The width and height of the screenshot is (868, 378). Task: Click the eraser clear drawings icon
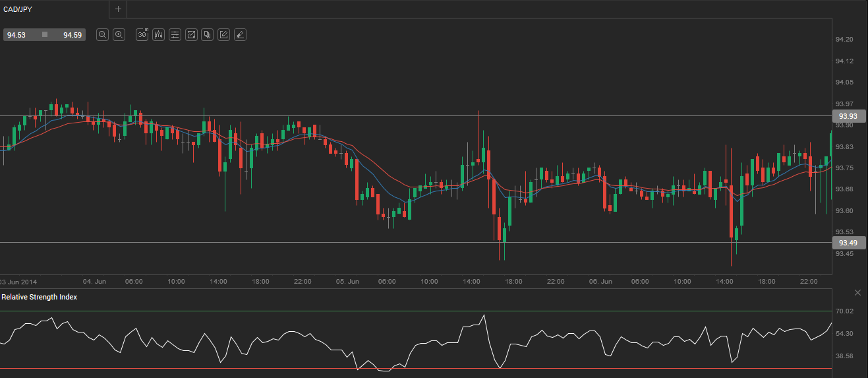(240, 35)
